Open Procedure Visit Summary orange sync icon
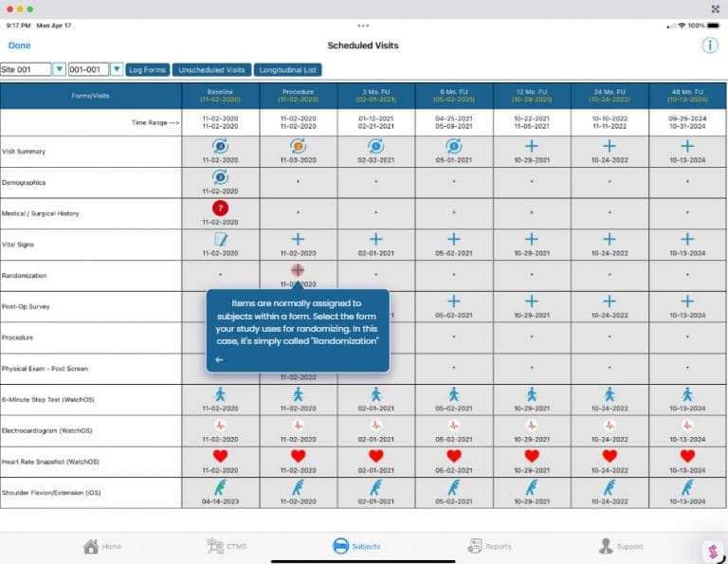728x564 pixels. coord(298,146)
